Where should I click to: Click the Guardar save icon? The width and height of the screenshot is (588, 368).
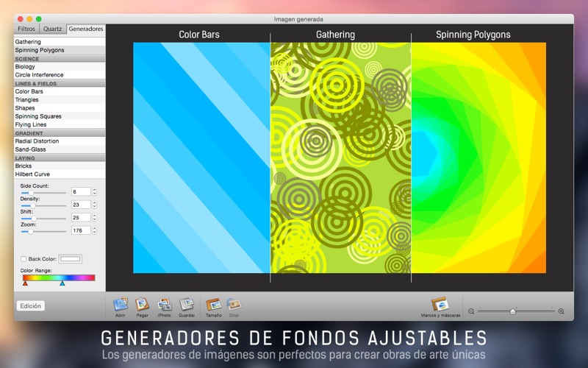coord(187,304)
